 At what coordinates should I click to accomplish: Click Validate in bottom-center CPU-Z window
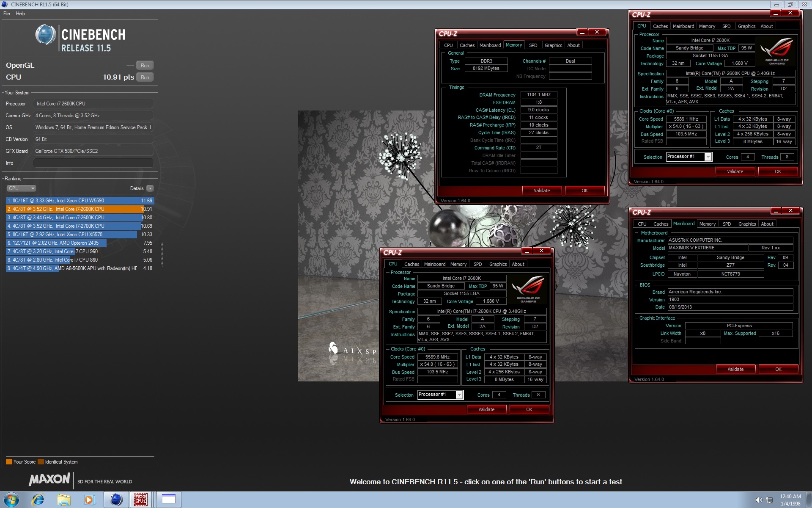(x=486, y=409)
